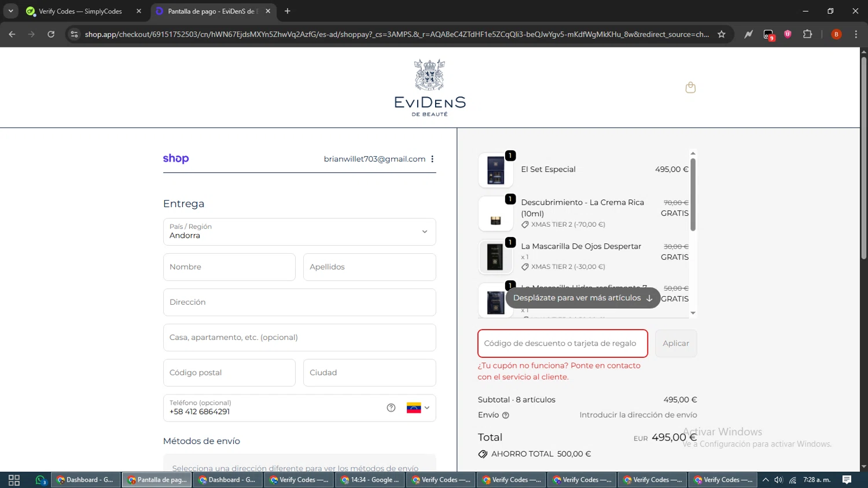Screen dimensions: 868x488
Task: Click the Casa, apartamento optional field
Action: 299,338
